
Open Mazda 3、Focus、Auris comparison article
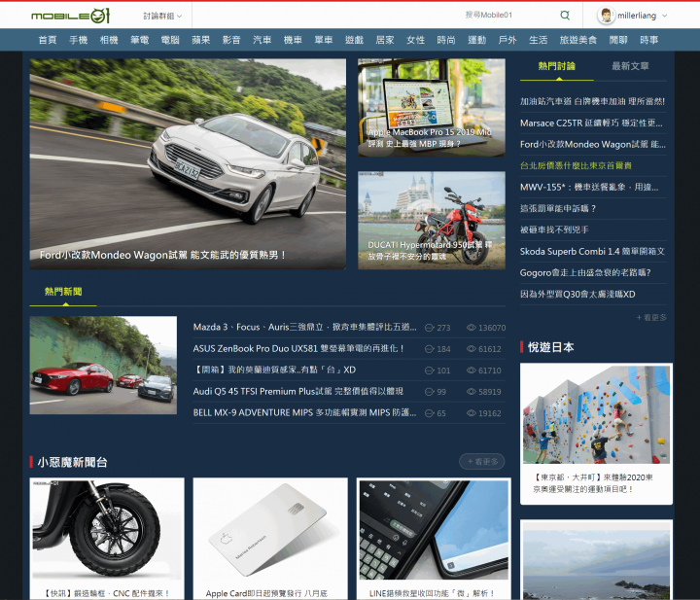click(x=305, y=328)
